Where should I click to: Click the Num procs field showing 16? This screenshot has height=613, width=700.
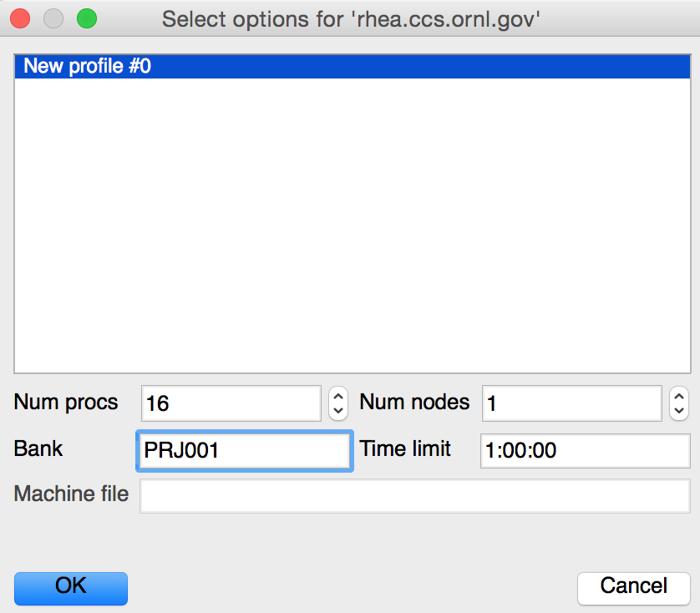[231, 403]
